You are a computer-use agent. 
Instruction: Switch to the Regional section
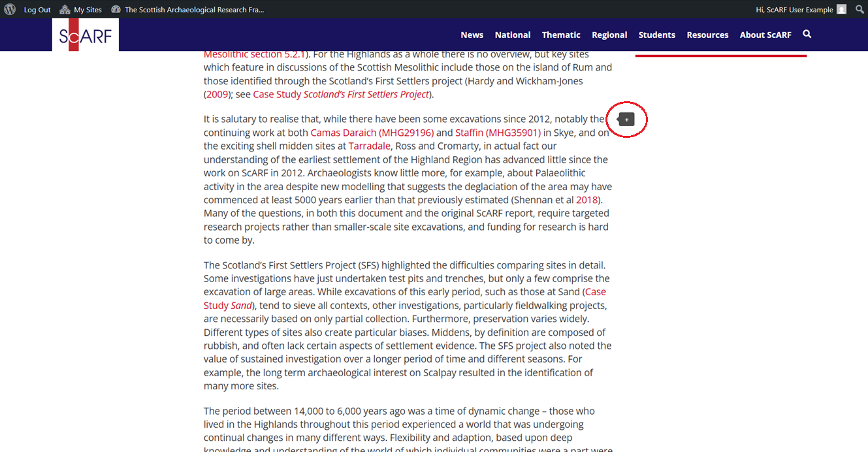[609, 35]
